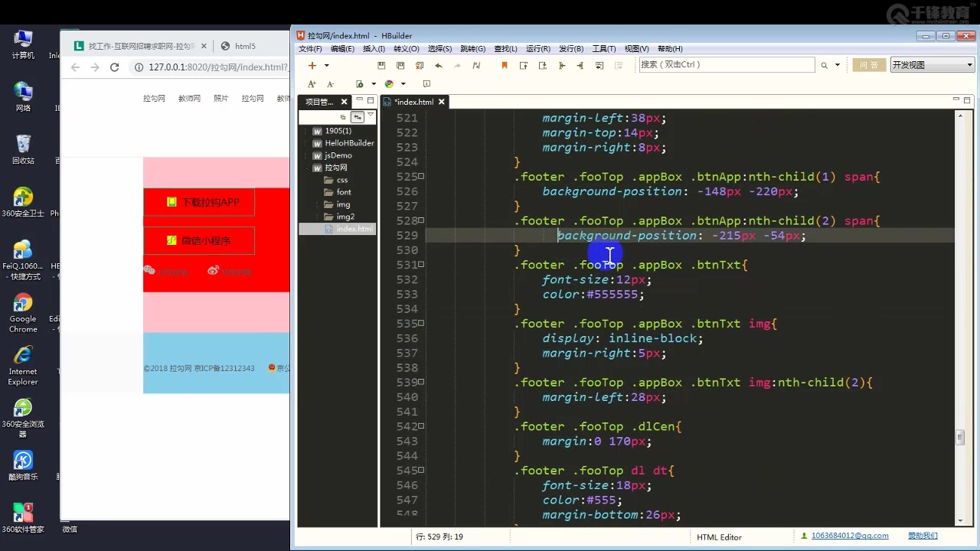Open the 工具(T) menu
Viewport: 980px width, 551px height.
tap(604, 49)
